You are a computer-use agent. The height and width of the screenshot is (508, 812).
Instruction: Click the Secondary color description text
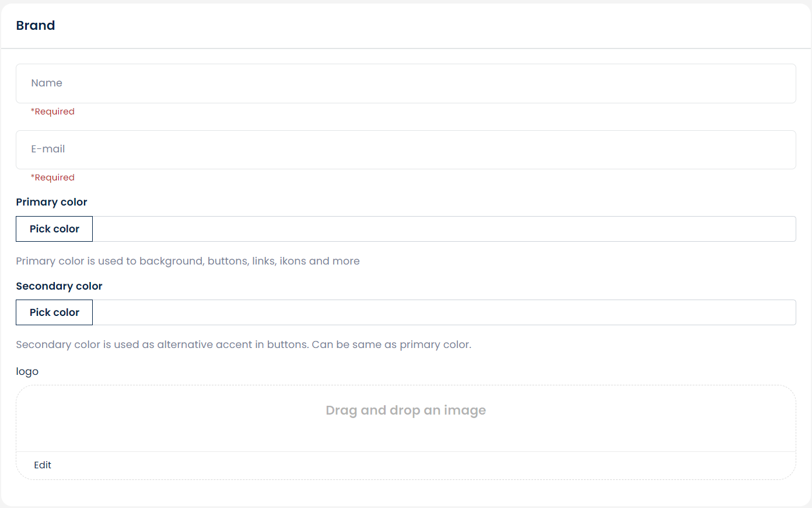pos(243,345)
